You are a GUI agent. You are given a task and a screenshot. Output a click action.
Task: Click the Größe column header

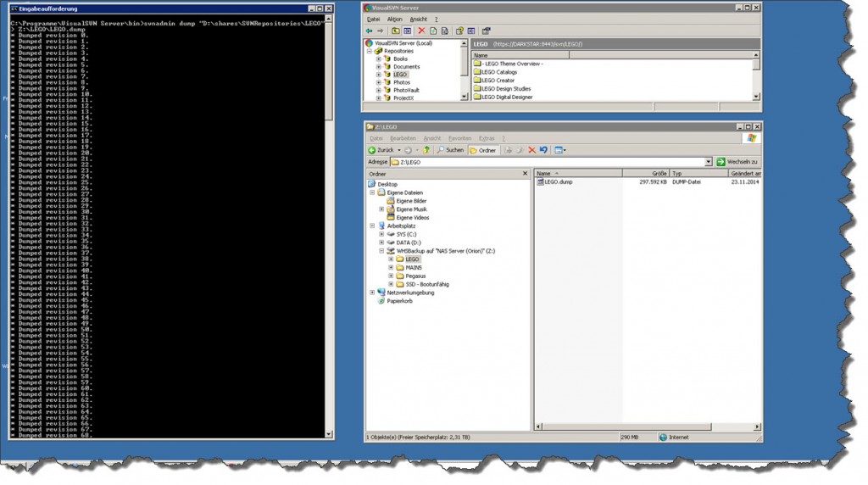point(645,173)
